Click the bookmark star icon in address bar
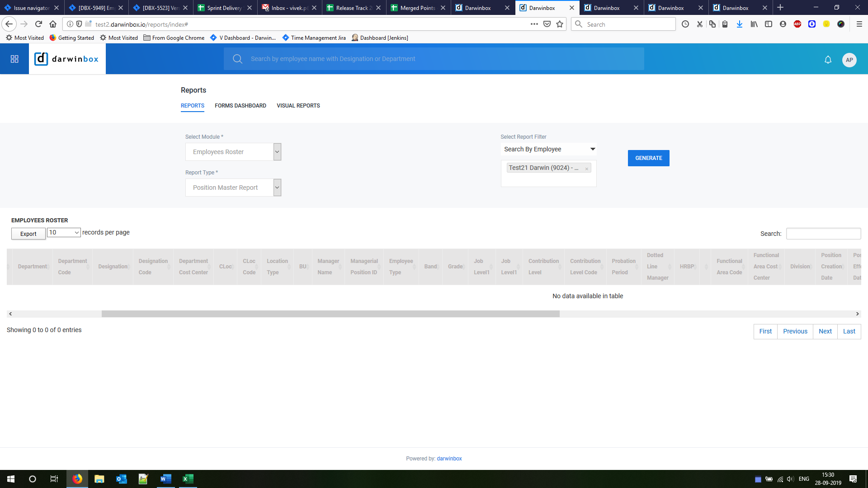 point(560,24)
